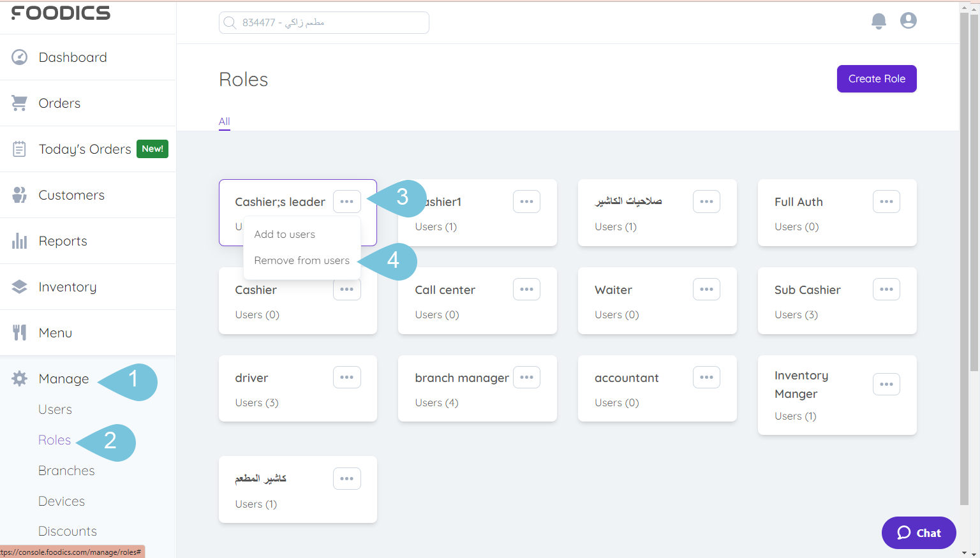Select the Orders cart icon
Image resolution: width=980 pixels, height=558 pixels.
click(x=19, y=102)
